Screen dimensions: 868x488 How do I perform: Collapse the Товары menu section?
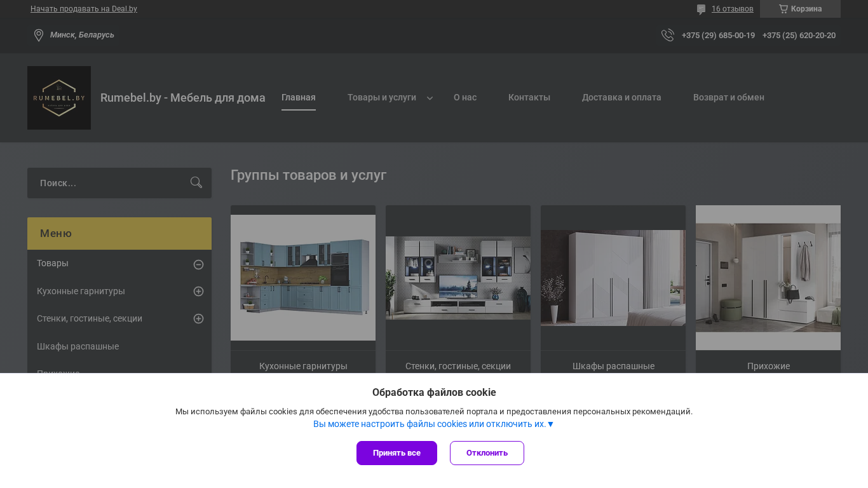198,264
